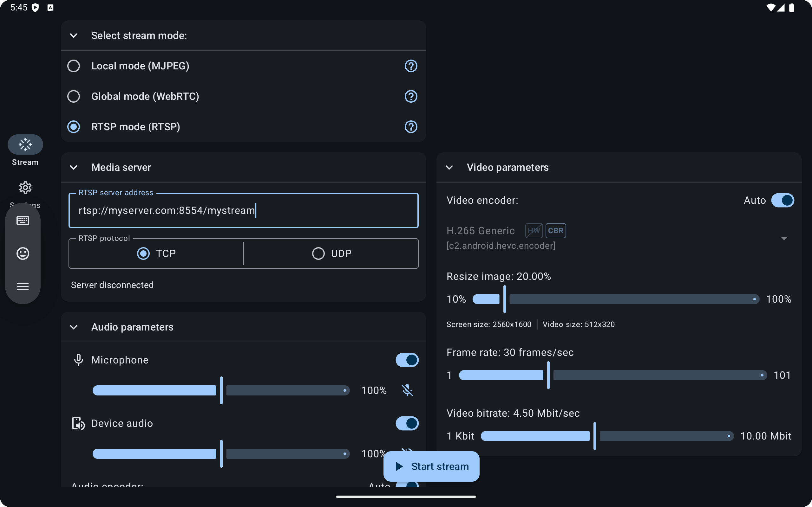Open help for Global mode (WebRTC)
812x507 pixels.
click(411, 97)
